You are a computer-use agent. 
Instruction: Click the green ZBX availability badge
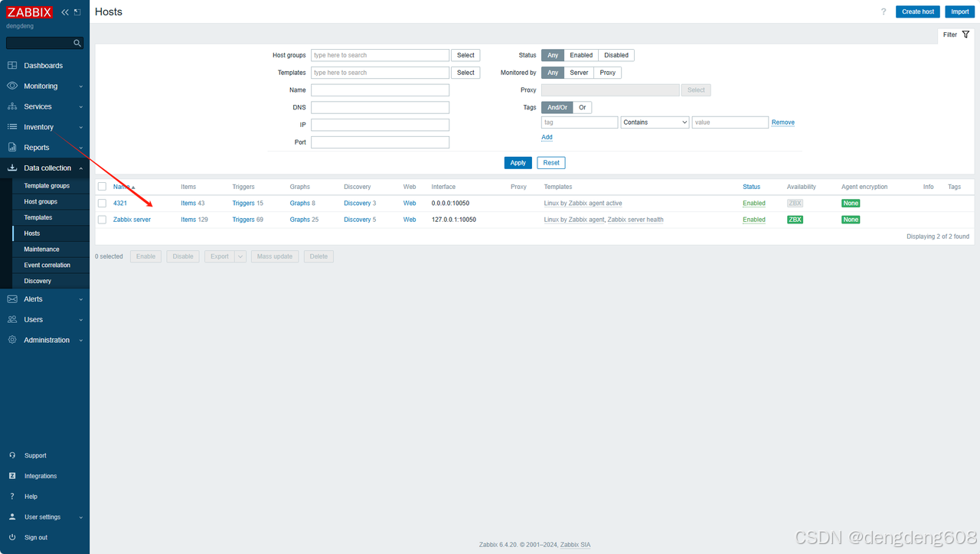tap(795, 220)
